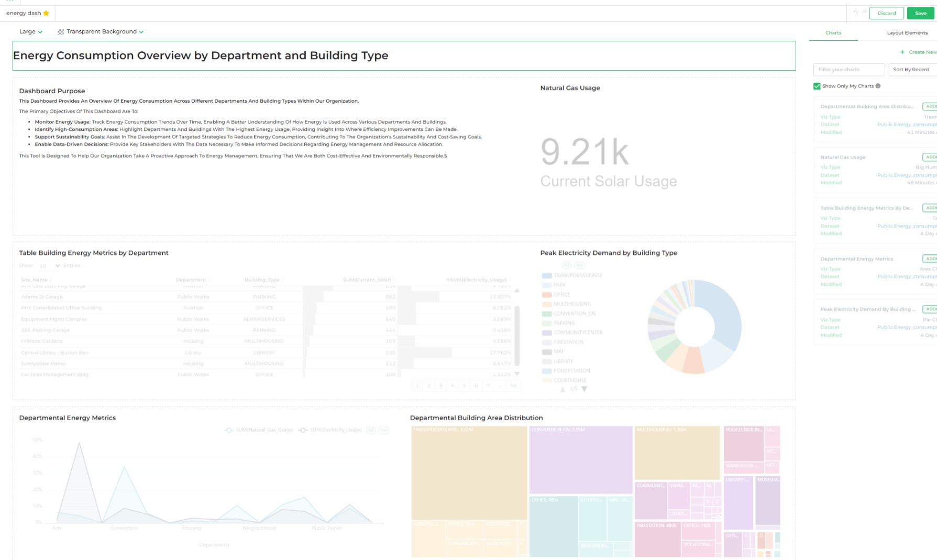This screenshot has width=937, height=560.
Task: Go to table page 3
Action: point(441,386)
